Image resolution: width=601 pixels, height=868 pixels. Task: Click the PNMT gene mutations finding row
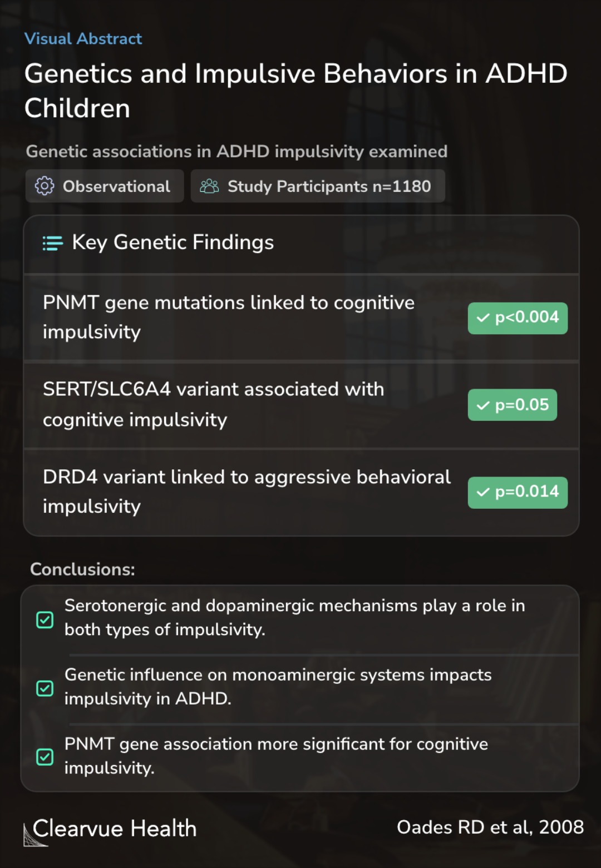pyautogui.click(x=301, y=318)
